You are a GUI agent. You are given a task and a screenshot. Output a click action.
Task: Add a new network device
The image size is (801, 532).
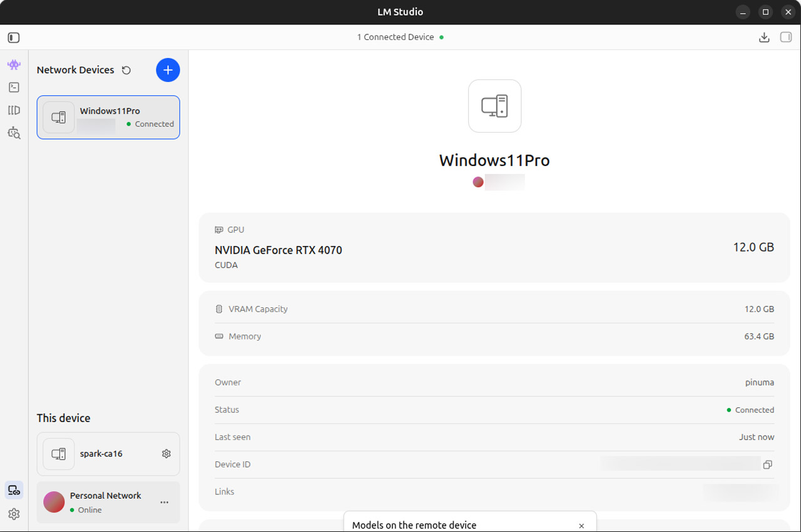coord(168,70)
